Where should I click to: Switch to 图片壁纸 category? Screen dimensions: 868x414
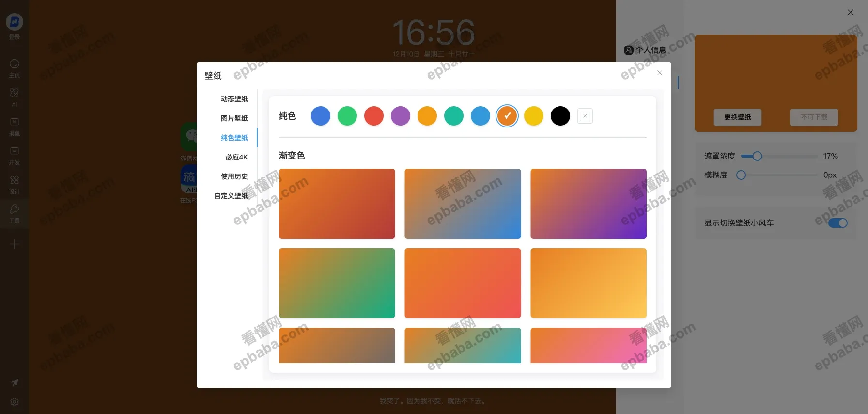[x=234, y=118]
